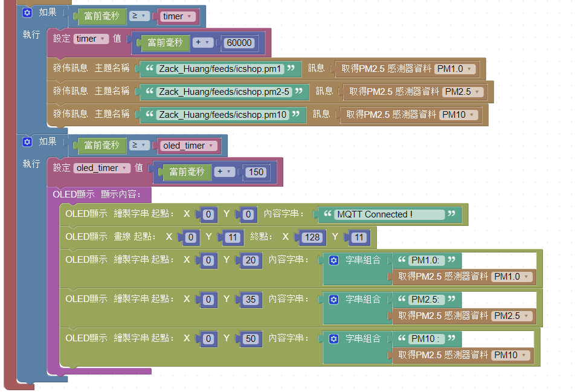Select the 'OLED顯示 顯示內容:' block header

point(97,194)
